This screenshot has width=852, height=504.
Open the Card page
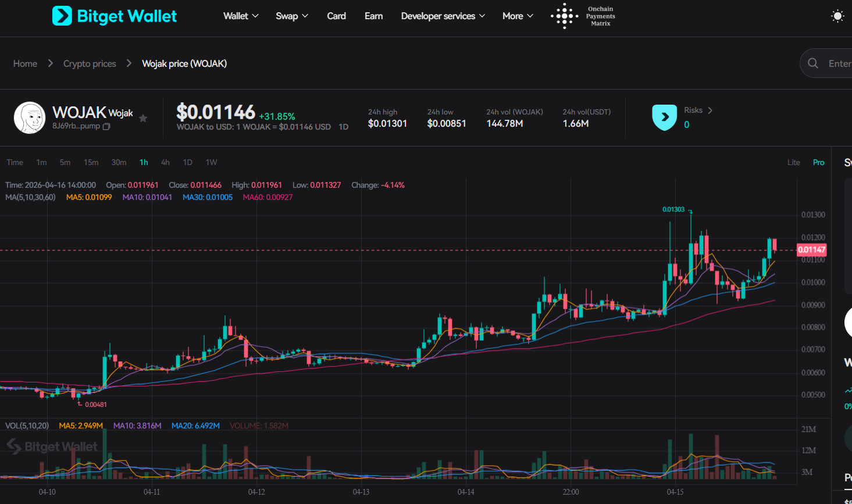tap(337, 16)
